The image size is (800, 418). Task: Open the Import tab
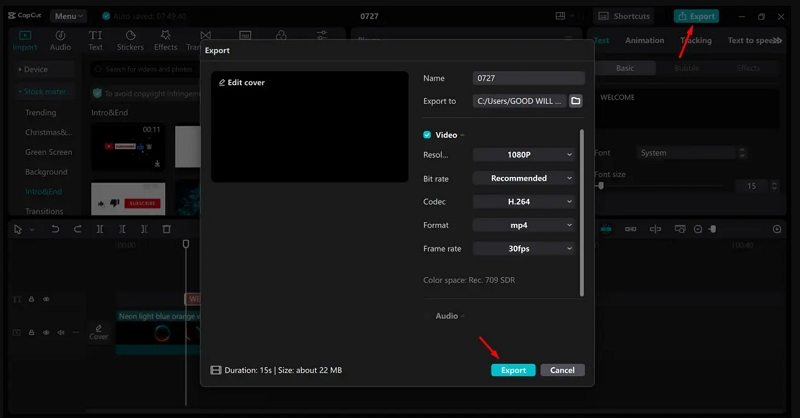pyautogui.click(x=24, y=41)
